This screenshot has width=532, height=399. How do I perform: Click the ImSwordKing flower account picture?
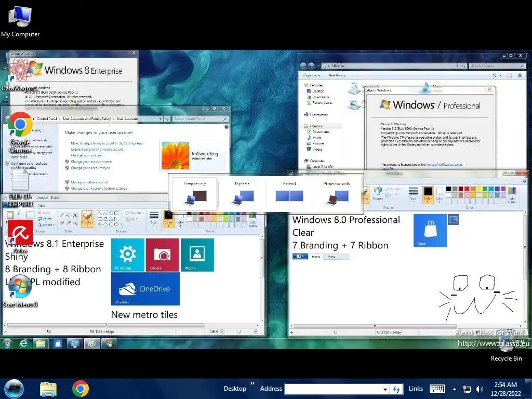tap(176, 156)
